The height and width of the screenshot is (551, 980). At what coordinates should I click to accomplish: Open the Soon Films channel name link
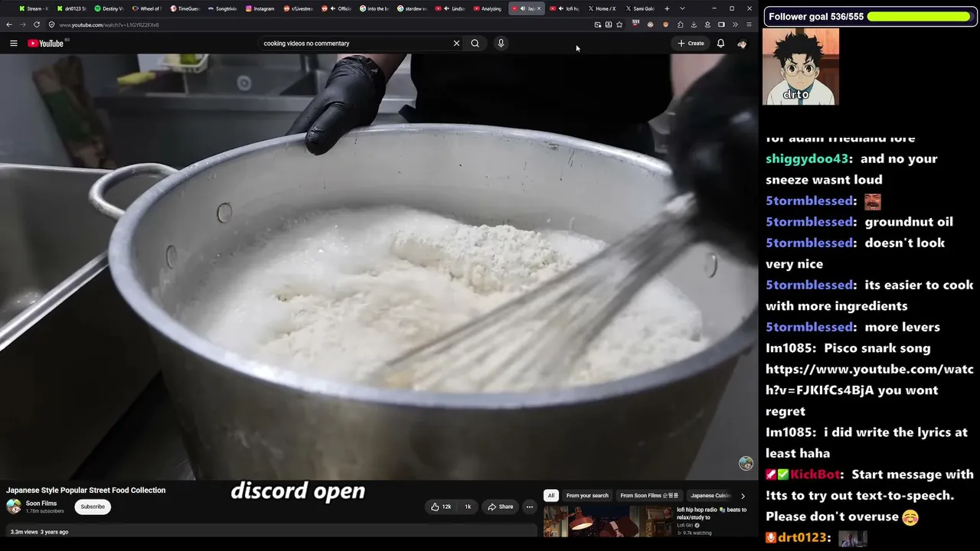click(x=41, y=504)
